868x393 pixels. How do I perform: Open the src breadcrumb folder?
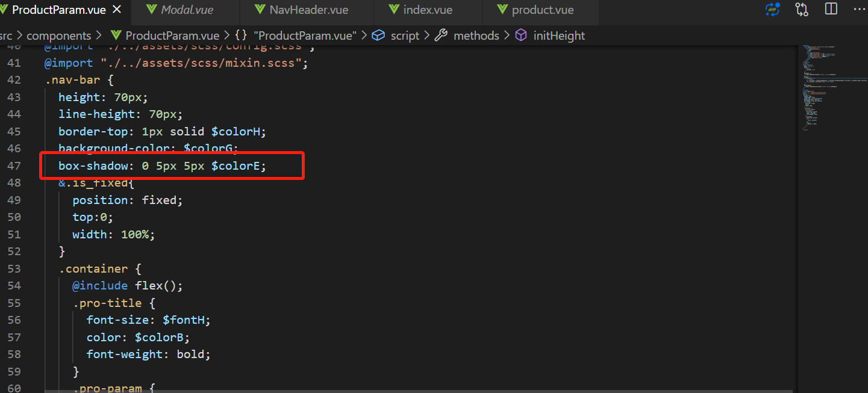(6, 36)
